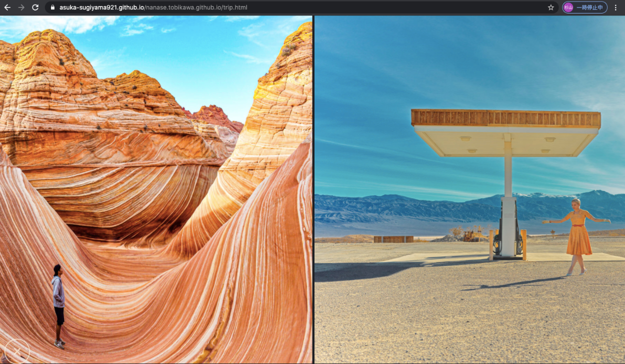Click the small wooden building on the horizon
The width and height of the screenshot is (625, 364).
[393, 239]
